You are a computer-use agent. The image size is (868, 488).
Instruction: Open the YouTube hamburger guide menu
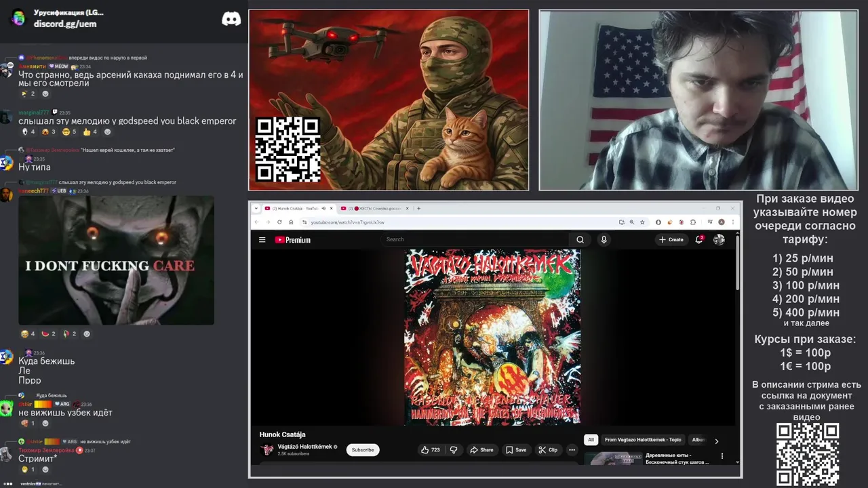pos(262,239)
